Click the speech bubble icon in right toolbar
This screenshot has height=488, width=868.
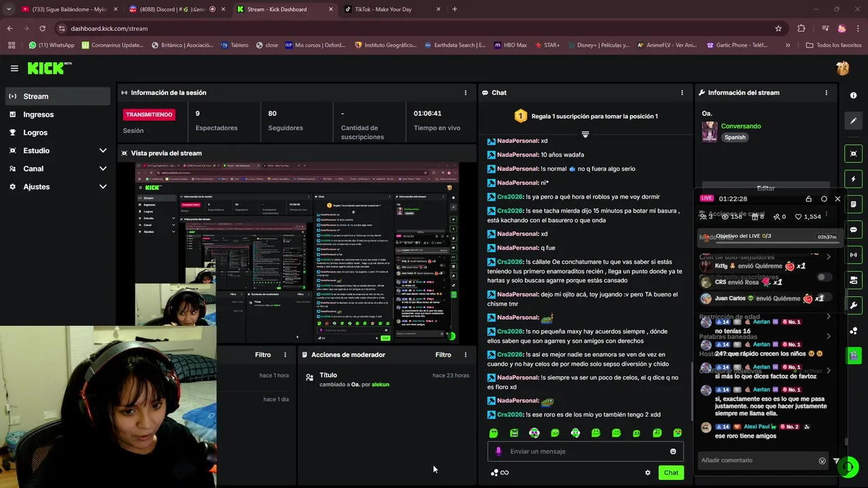click(x=854, y=230)
